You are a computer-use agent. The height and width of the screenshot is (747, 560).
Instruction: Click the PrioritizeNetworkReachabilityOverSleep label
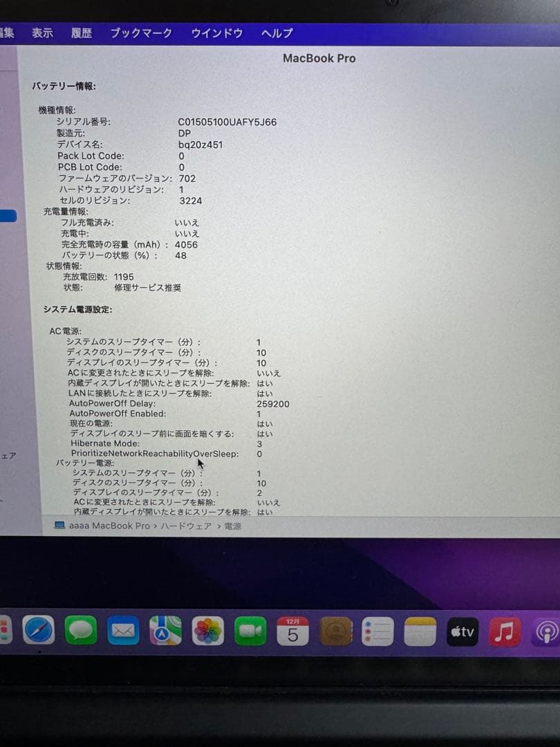tap(155, 454)
